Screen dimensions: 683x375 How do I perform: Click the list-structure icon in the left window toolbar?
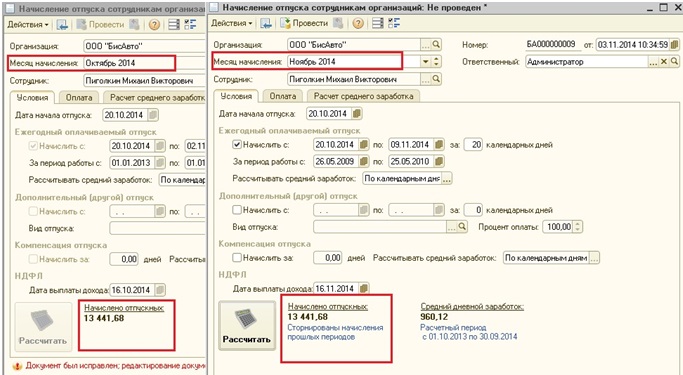pyautogui.click(x=174, y=24)
